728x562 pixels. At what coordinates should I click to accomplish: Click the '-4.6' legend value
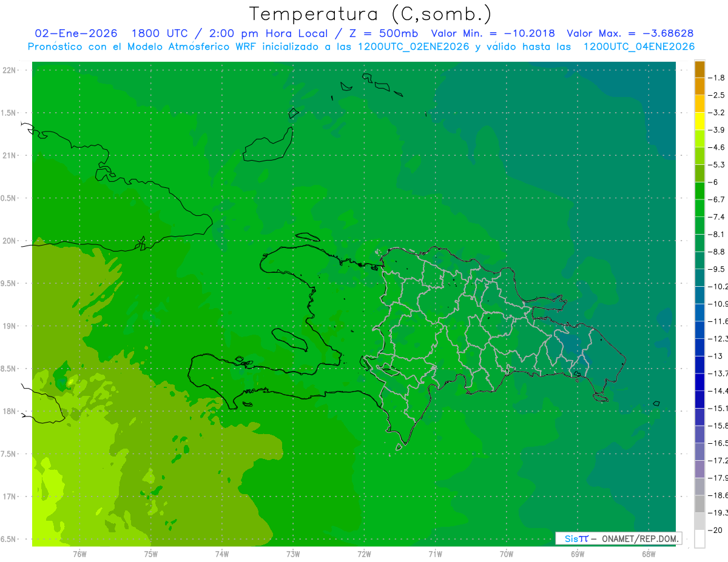[x=716, y=147]
